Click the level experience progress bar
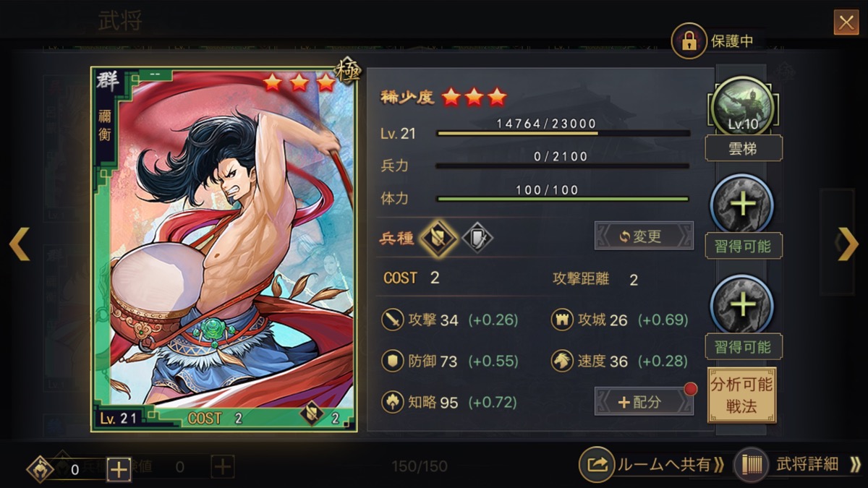The image size is (868, 488). (563, 134)
